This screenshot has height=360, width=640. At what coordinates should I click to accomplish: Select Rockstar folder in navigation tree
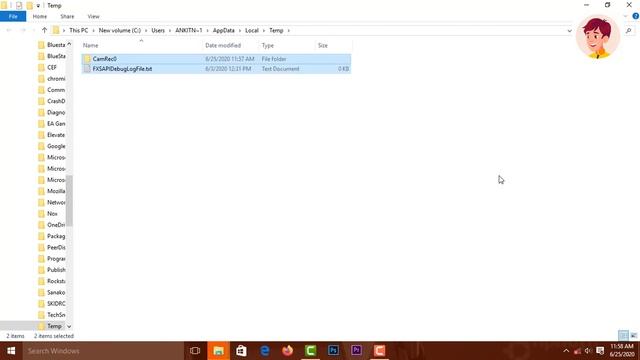(x=52, y=281)
